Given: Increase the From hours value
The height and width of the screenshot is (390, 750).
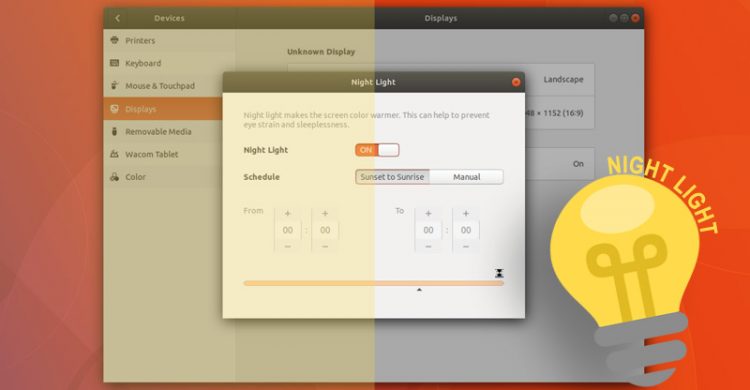Looking at the screenshot, I should [287, 213].
